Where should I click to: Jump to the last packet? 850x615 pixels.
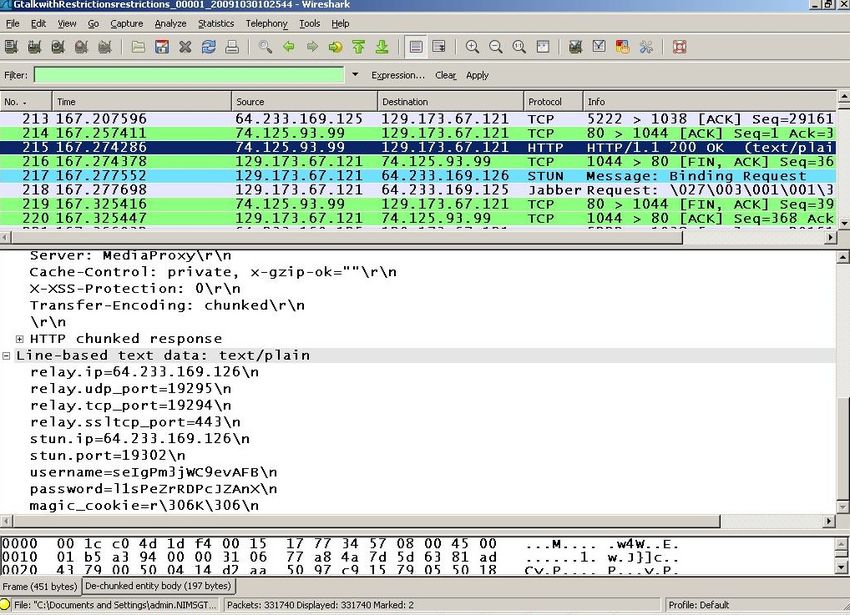382,47
